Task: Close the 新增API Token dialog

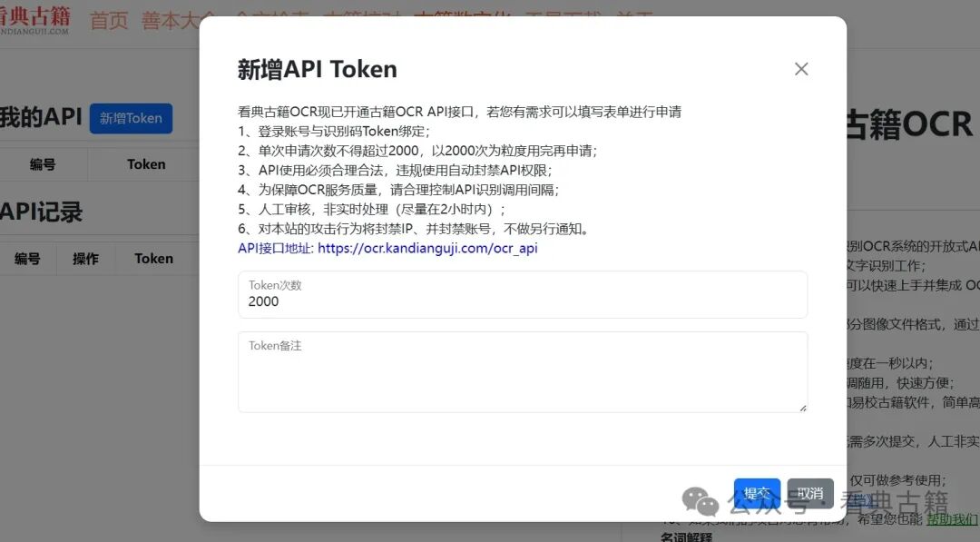Action: click(x=801, y=68)
